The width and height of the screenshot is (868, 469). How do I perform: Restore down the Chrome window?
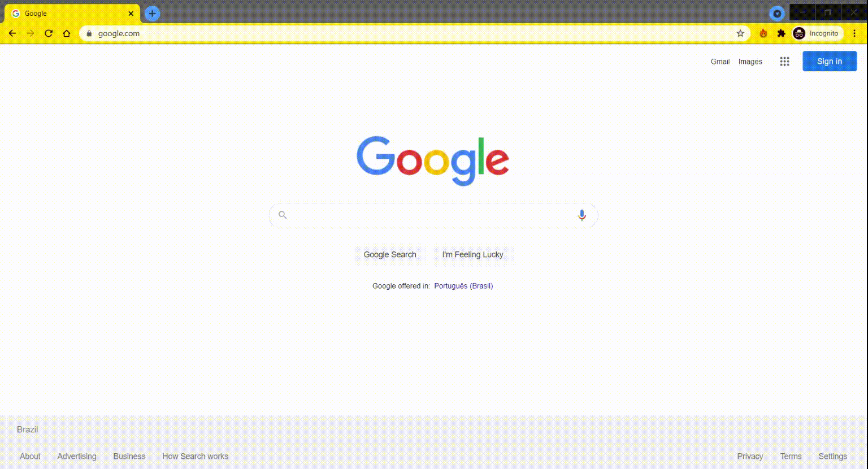(x=828, y=12)
